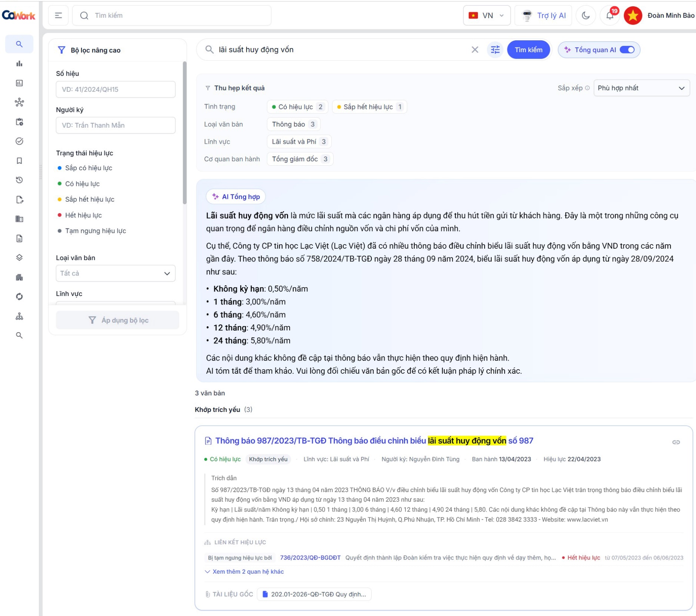Click the notification bell icon

tap(610, 15)
